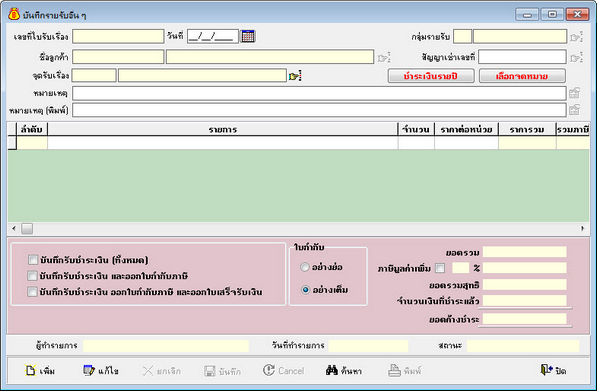Click the แก้ไข (edit) toolbar button

(101, 370)
